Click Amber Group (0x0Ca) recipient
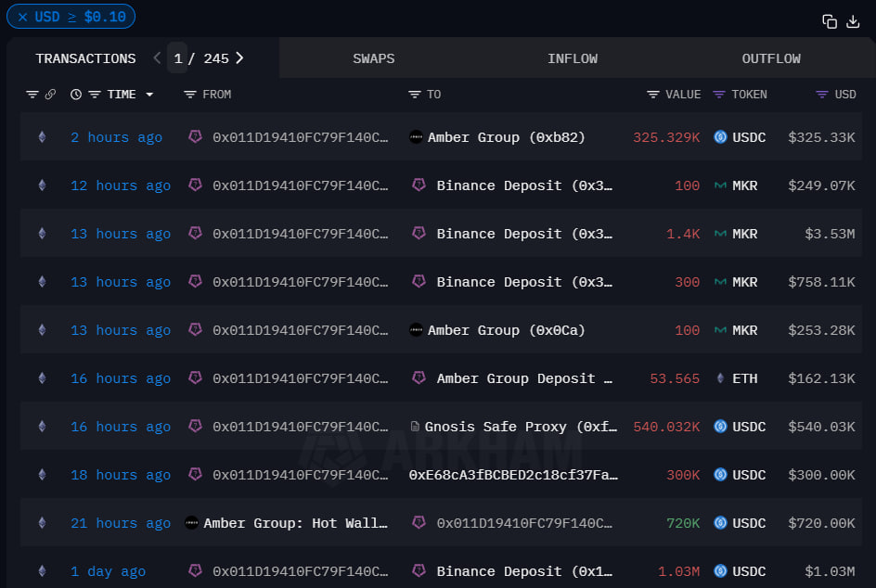This screenshot has height=588, width=876. tap(506, 330)
